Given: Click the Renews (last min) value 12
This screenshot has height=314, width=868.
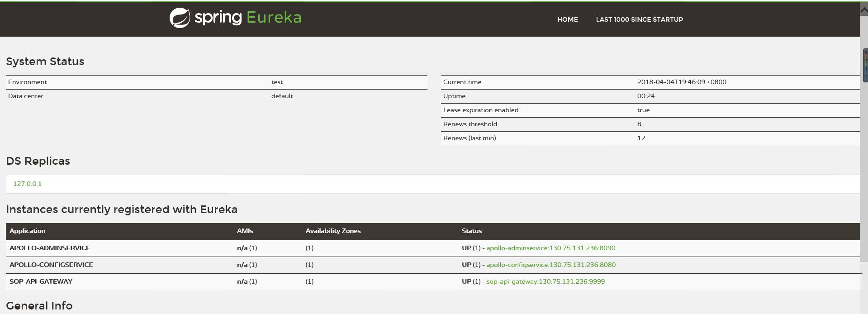Looking at the screenshot, I should (641, 138).
